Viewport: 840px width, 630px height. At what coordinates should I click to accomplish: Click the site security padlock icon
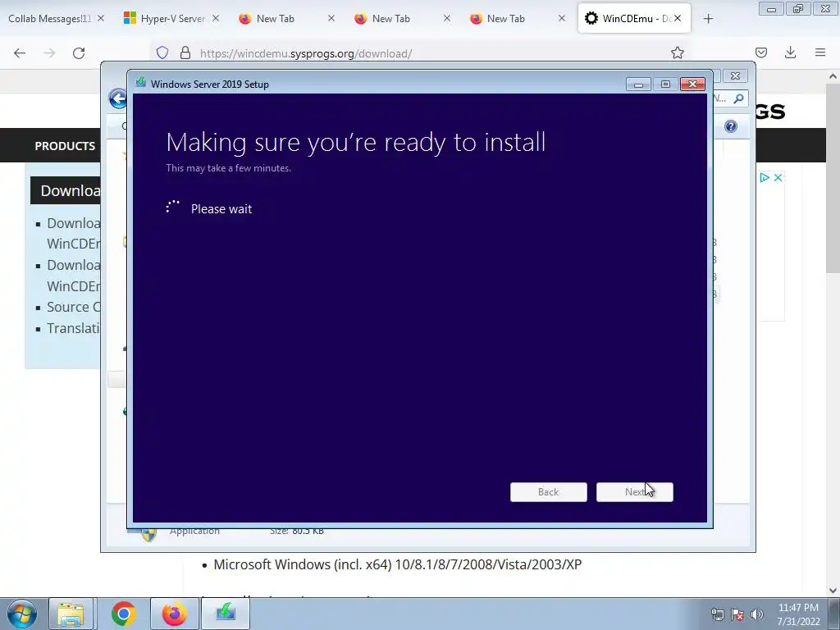[x=185, y=53]
